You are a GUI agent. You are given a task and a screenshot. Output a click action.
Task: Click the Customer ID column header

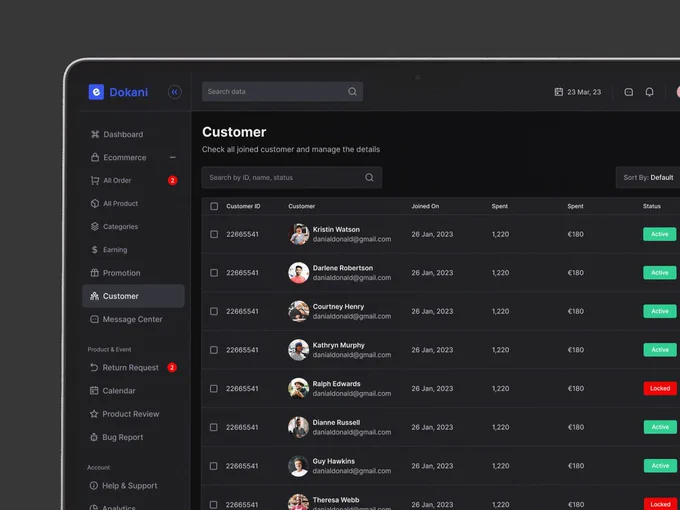[x=243, y=206]
